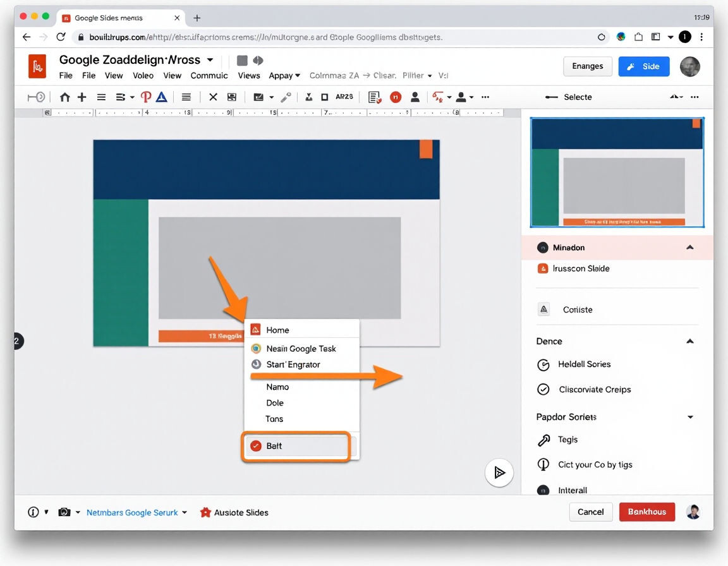This screenshot has width=728, height=566.
Task: Collapse the Dence section
Action: (690, 341)
